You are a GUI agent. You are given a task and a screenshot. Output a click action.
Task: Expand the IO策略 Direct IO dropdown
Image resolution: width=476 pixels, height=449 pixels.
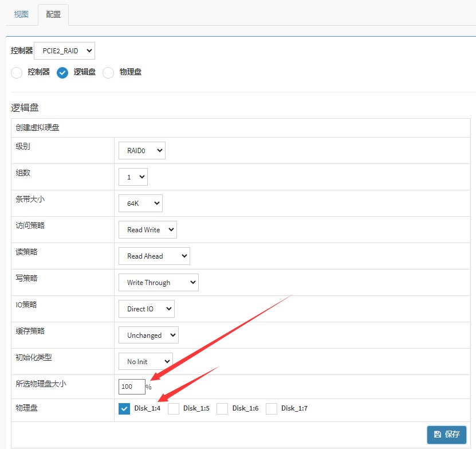[x=146, y=309]
